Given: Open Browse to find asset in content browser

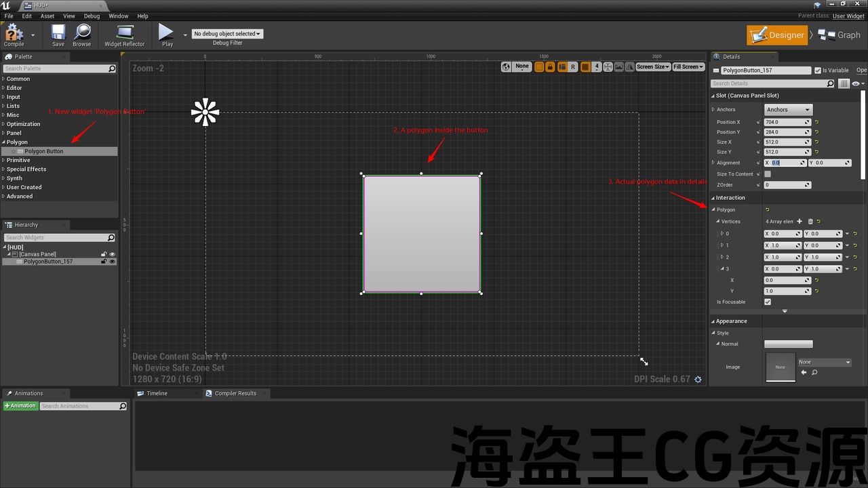Looking at the screenshot, I should point(82,34).
